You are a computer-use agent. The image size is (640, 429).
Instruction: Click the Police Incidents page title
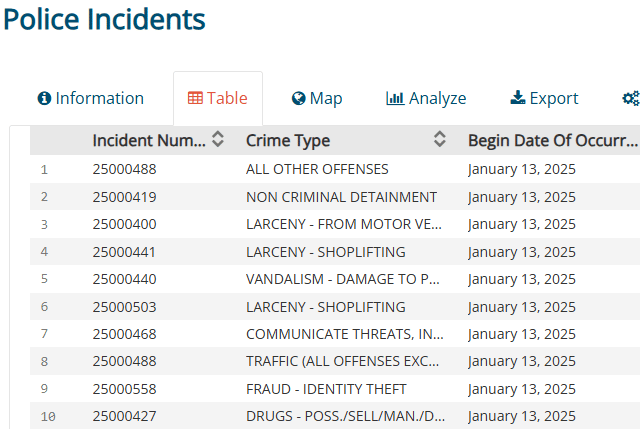pyautogui.click(x=104, y=19)
